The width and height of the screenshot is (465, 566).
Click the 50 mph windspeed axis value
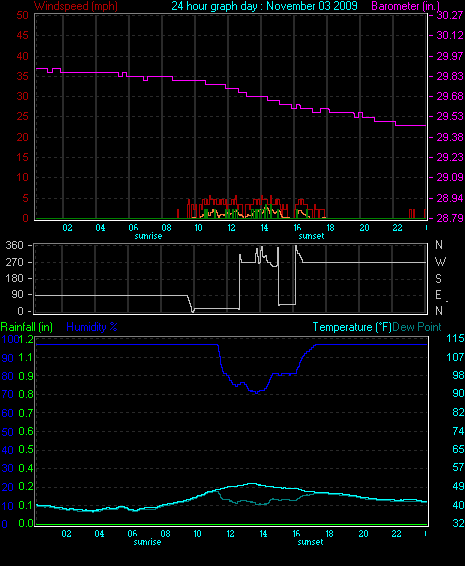click(22, 15)
